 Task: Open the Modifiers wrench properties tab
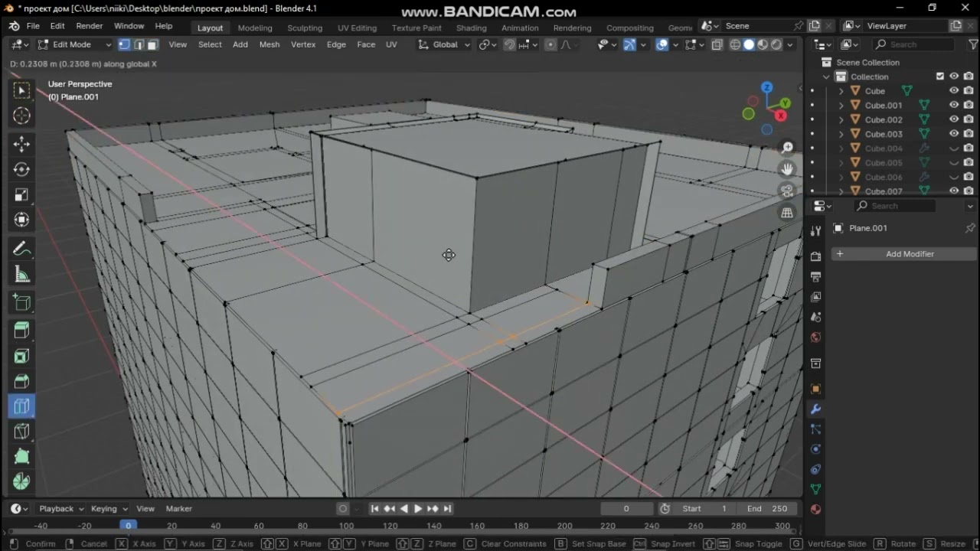815,409
